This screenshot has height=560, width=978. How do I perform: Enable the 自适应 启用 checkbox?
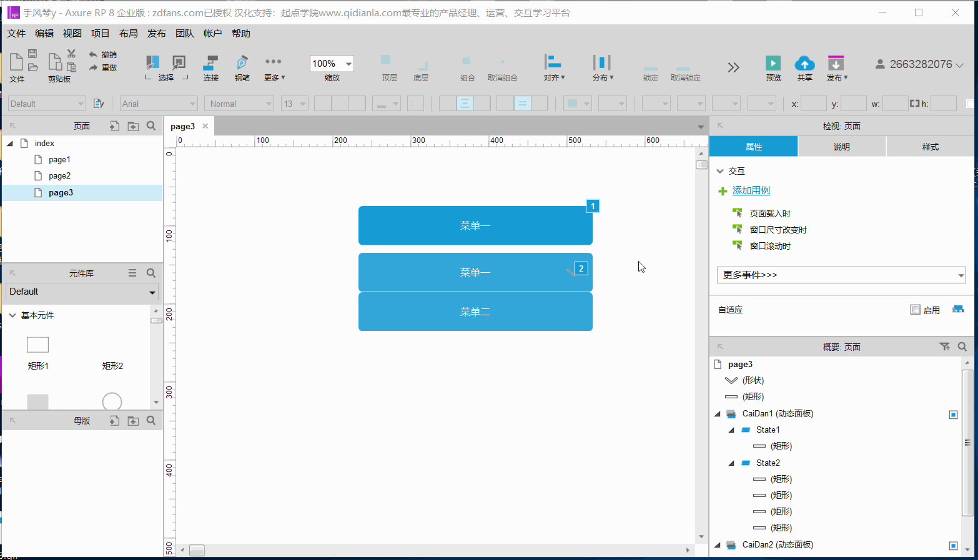[915, 310]
